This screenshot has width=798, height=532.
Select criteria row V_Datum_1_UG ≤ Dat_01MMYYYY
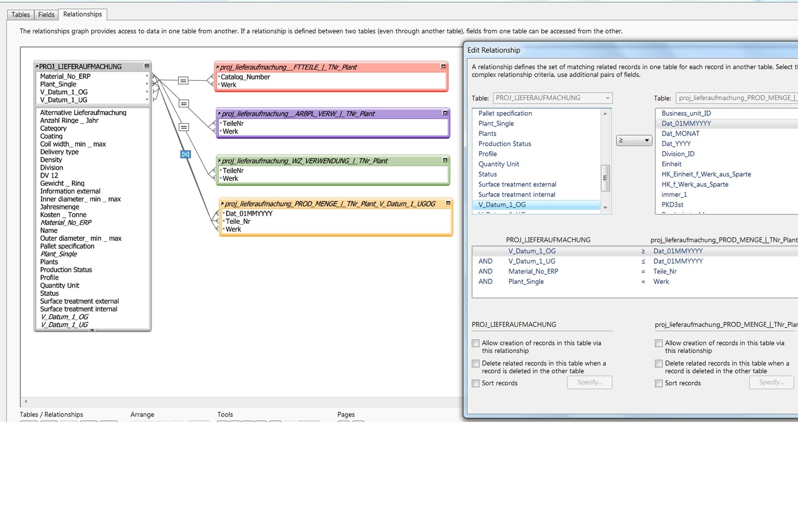635,262
